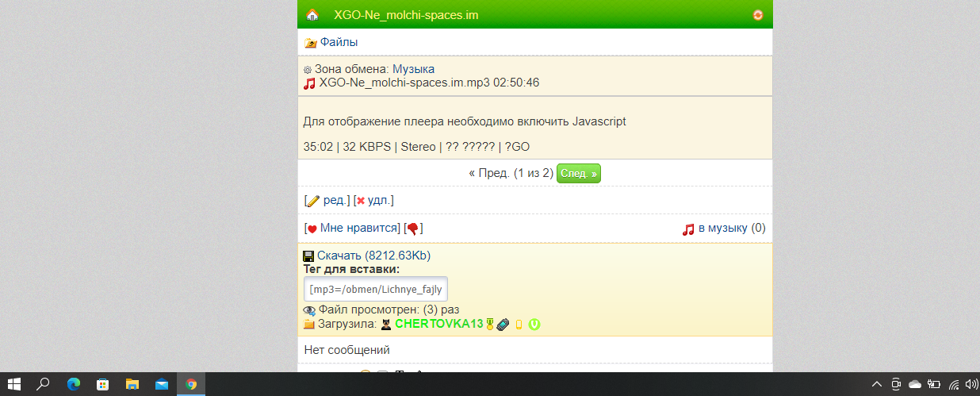980x396 pixels.
Task: Open Windows Start menu
Action: 14,384
